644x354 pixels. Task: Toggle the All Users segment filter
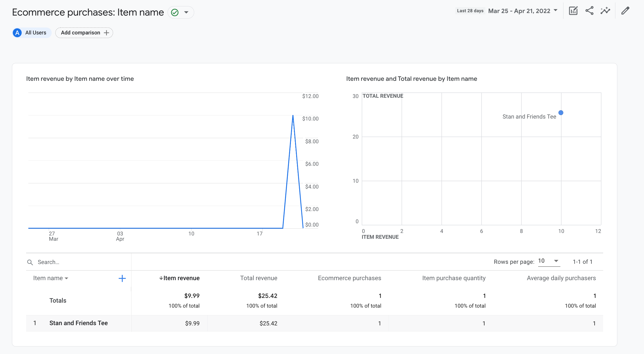[31, 32]
